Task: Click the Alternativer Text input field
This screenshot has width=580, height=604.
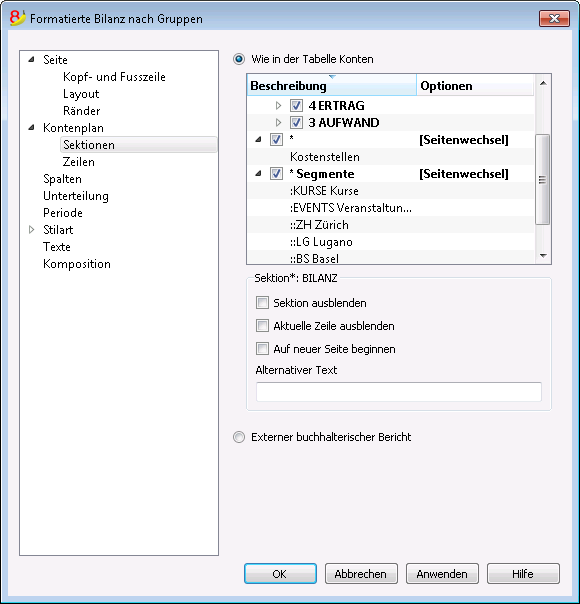Action: point(399,392)
